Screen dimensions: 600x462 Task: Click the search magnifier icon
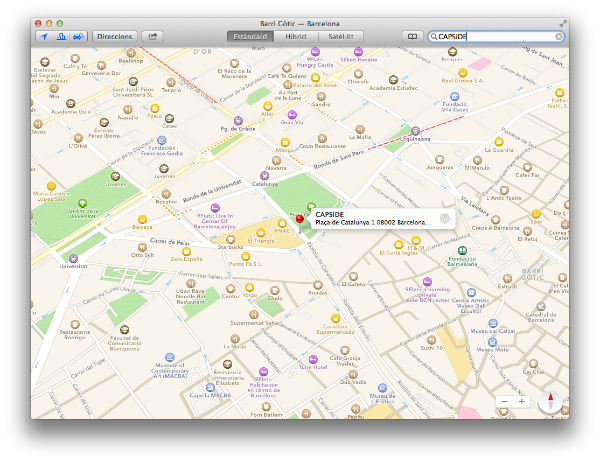pyautogui.click(x=434, y=36)
